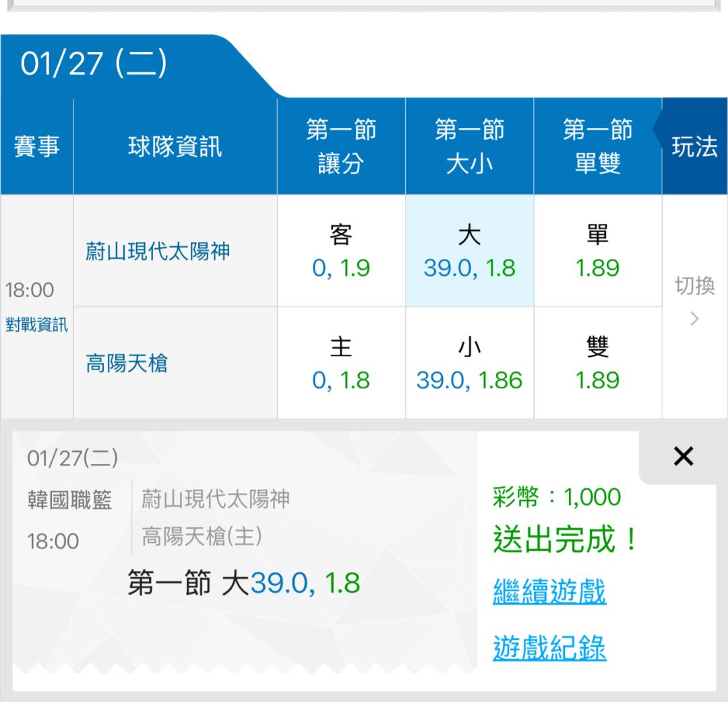Click the 切換 chevron arrow
This screenshot has width=728, height=702.
(695, 318)
